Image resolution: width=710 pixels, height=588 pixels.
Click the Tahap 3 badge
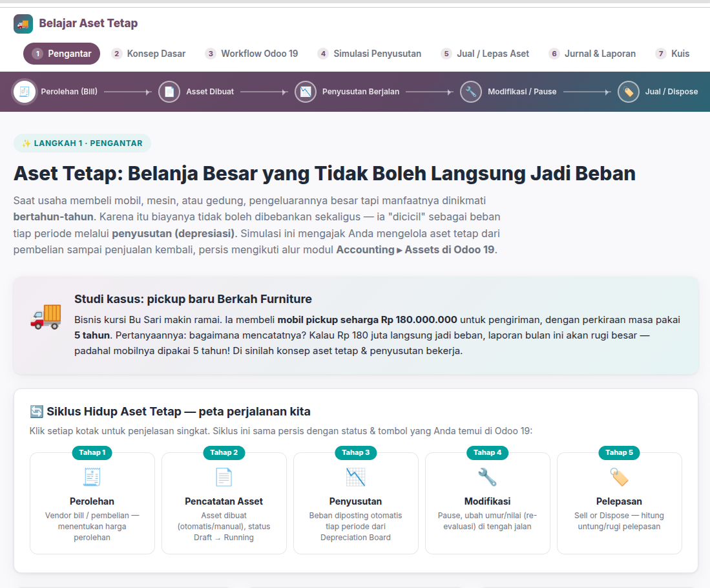click(355, 452)
